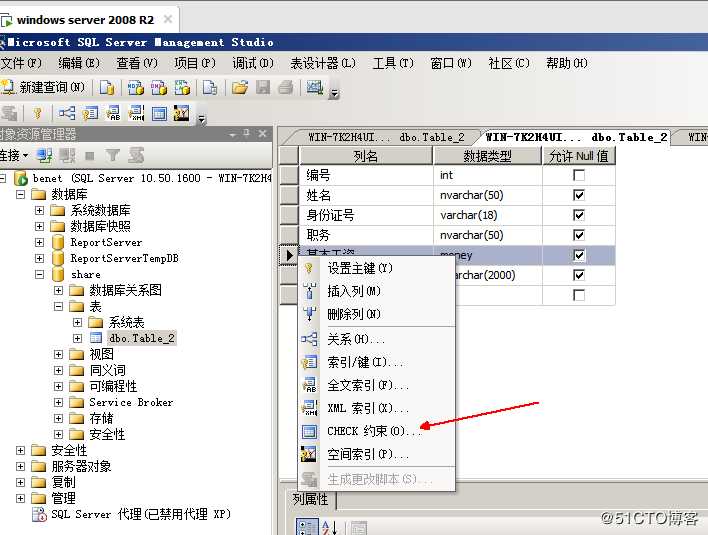Open the 工具(T) menu
The height and width of the screenshot is (535, 708).
393,63
